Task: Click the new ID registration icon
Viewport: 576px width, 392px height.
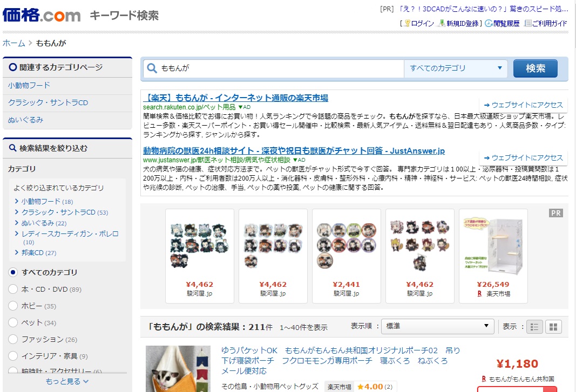Action: point(442,24)
